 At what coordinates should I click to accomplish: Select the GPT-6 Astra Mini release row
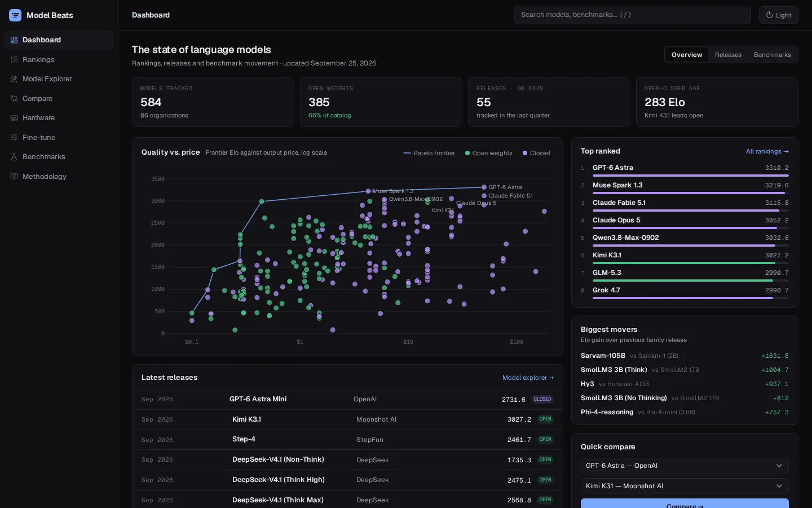click(x=347, y=399)
